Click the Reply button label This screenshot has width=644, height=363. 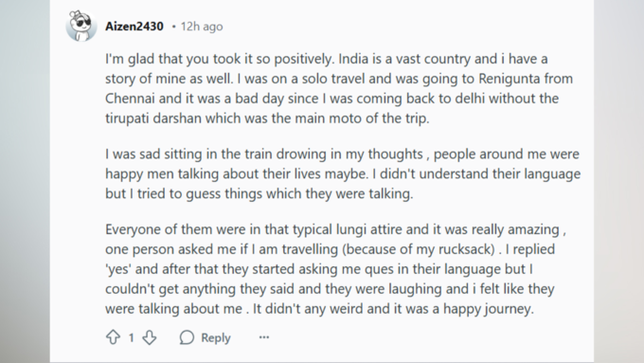[x=216, y=337]
